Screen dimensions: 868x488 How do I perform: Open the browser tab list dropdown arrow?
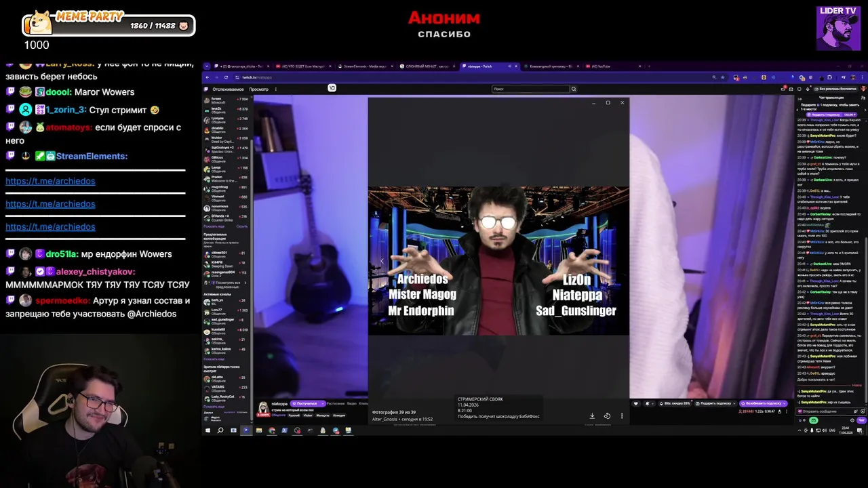(208, 66)
